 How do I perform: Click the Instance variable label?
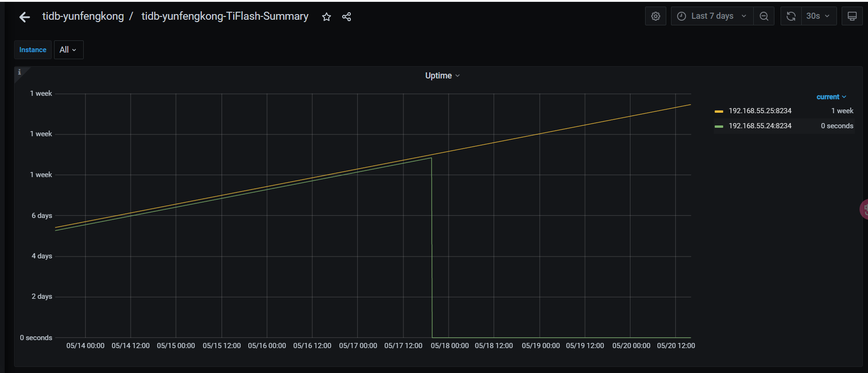(x=33, y=50)
